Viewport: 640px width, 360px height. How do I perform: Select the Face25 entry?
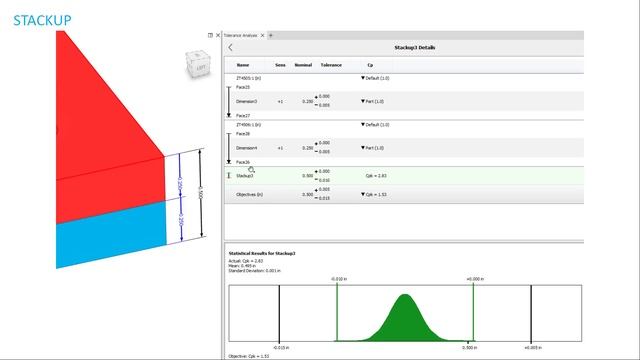pyautogui.click(x=243, y=87)
